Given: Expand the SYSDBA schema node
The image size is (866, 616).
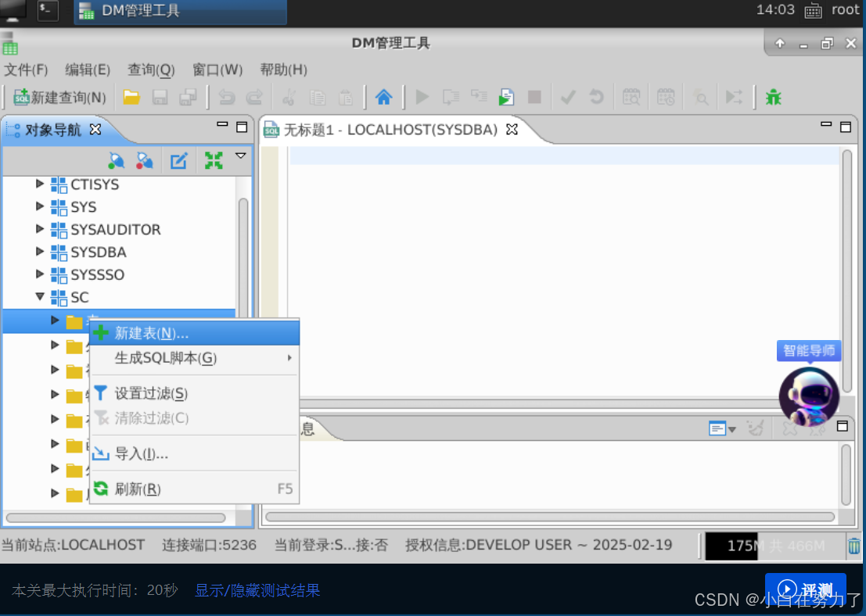Looking at the screenshot, I should (x=40, y=251).
